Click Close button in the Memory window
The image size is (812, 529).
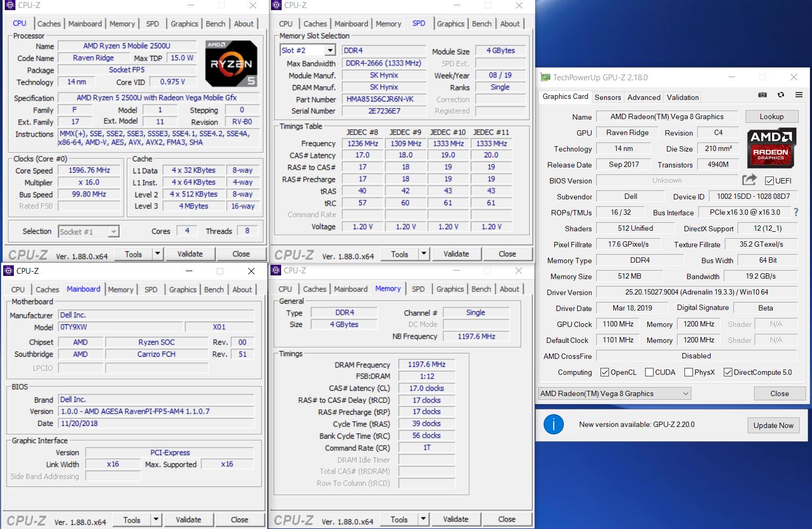[506, 519]
